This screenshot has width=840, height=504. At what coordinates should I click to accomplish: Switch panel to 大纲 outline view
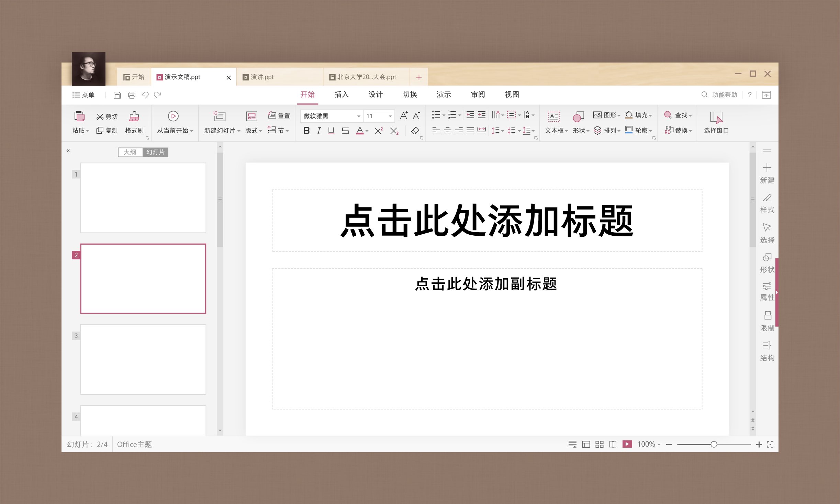click(130, 152)
